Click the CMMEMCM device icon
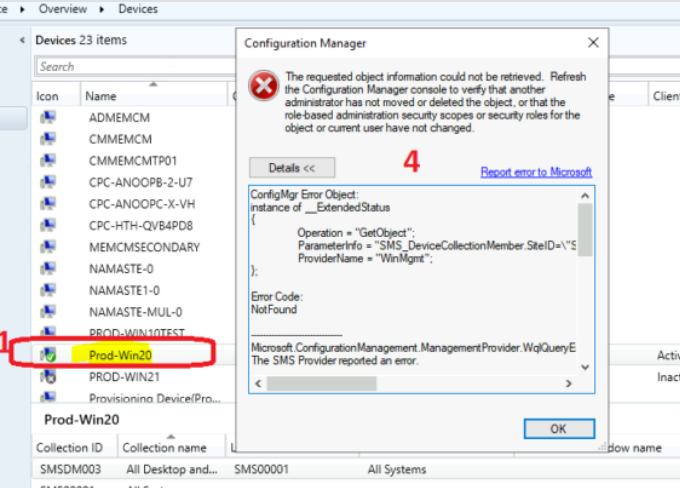Viewport: 680px width, 488px height. click(x=48, y=139)
